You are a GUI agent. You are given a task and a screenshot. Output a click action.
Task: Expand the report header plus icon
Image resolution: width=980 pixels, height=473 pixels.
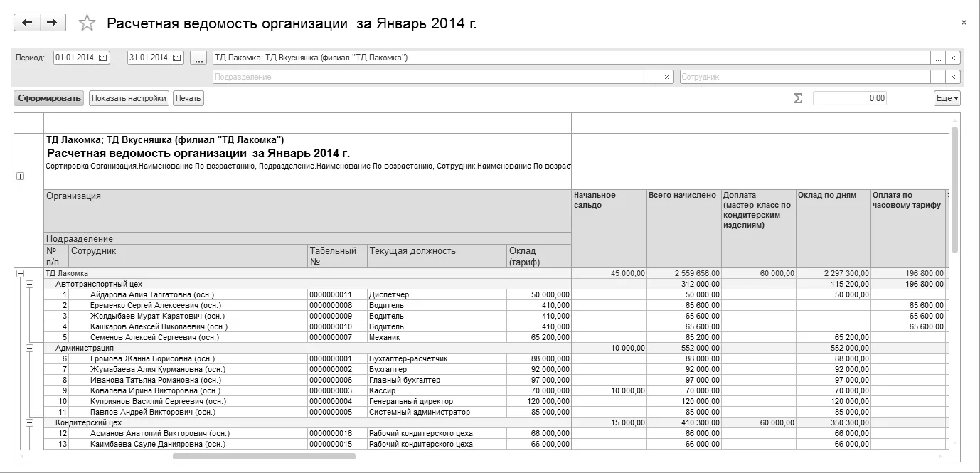[20, 176]
